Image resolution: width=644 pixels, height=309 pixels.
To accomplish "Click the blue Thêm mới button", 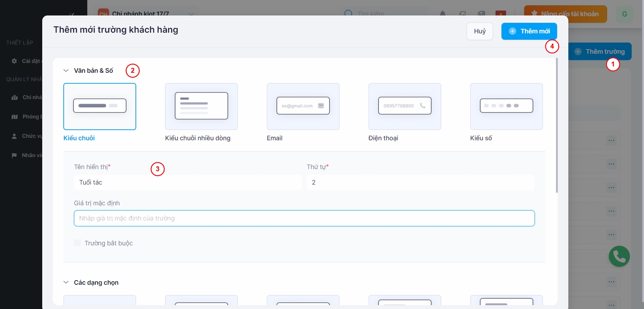I will 529,31.
